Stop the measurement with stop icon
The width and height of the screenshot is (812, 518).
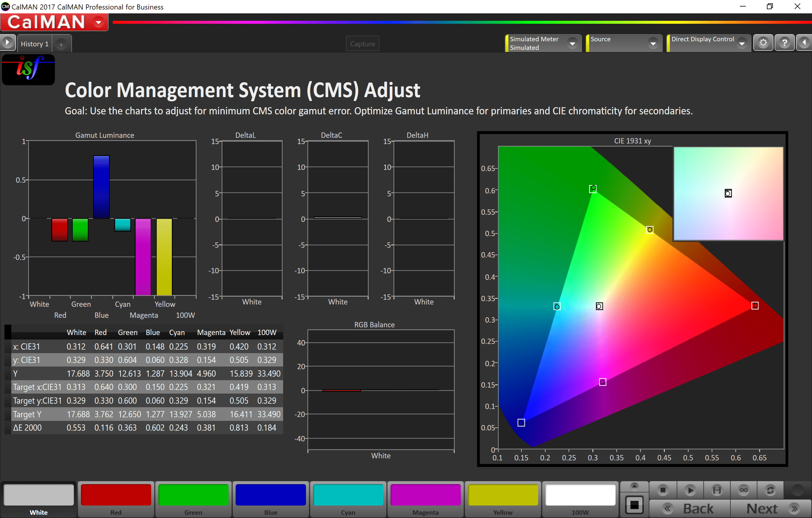(663, 490)
